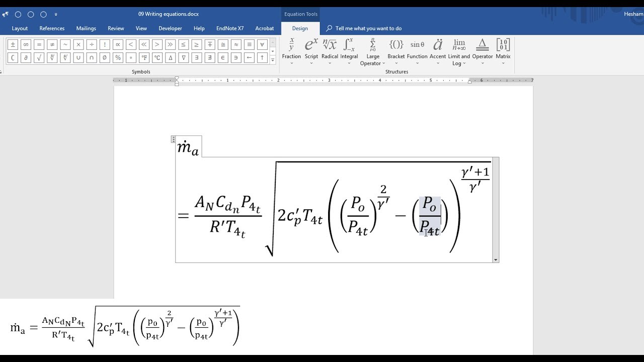This screenshot has height=362, width=644.
Task: Insert the factorial exclamation symbol
Action: (x=104, y=44)
